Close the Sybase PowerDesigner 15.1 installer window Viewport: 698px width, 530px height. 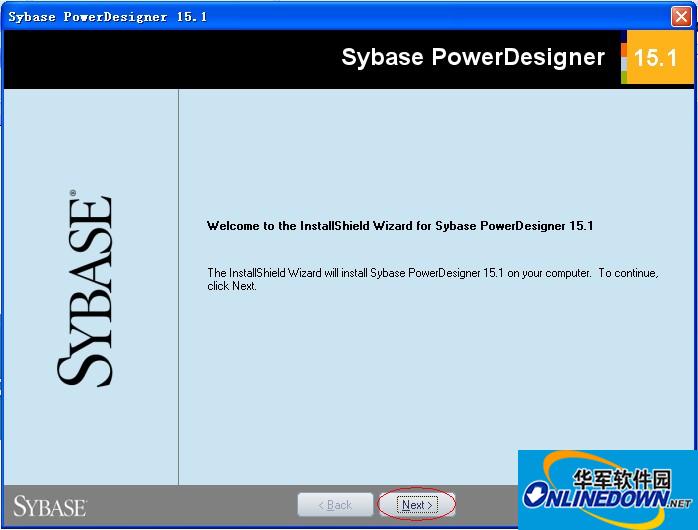click(681, 17)
